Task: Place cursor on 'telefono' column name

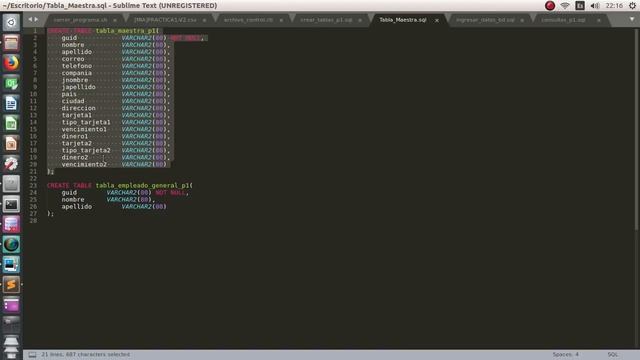Action: point(77,66)
